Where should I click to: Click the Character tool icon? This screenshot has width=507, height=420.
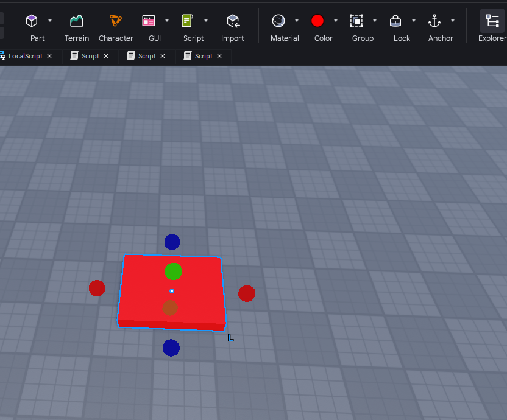pyautogui.click(x=116, y=21)
